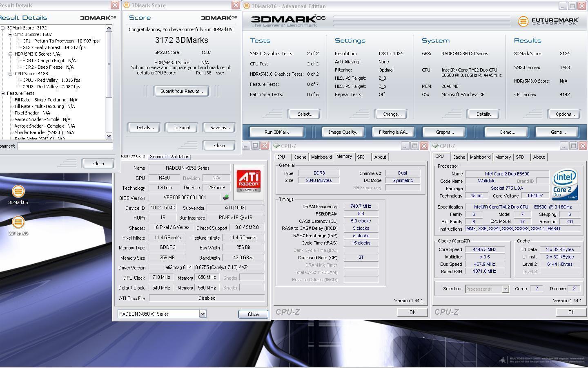Image resolution: width=588 pixels, height=368 pixels.
Task: Open the Processor #1 selection dropdown
Action: tap(505, 289)
